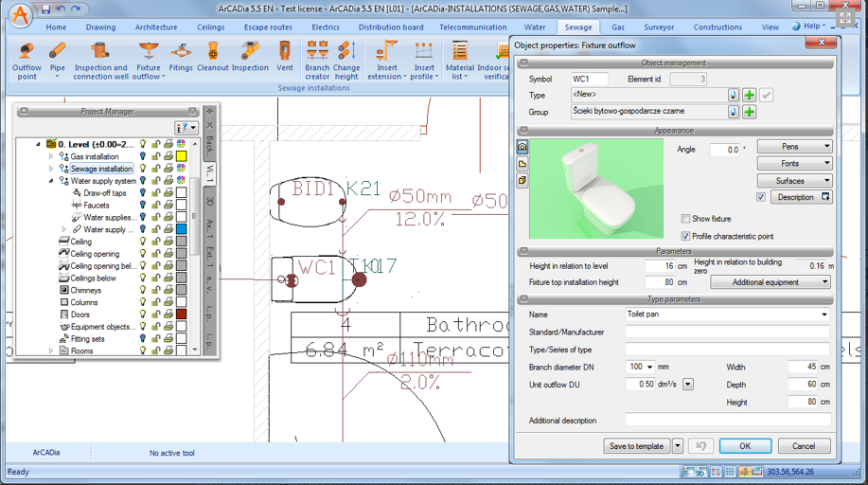Image resolution: width=868 pixels, height=485 pixels.
Task: Expand the Rooms tree node
Action: (51, 350)
